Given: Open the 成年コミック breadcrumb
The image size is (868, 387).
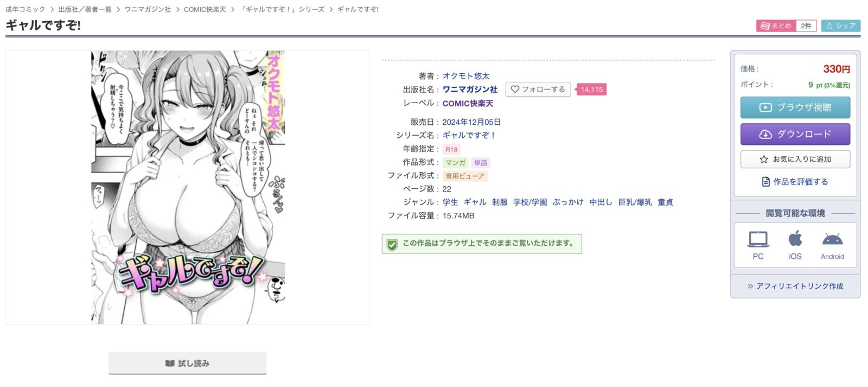Looking at the screenshot, I should 25,9.
